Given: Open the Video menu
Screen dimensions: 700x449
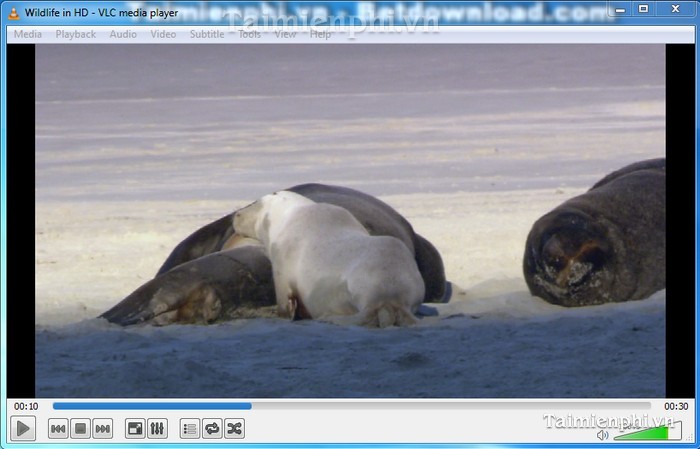Looking at the screenshot, I should [x=163, y=34].
